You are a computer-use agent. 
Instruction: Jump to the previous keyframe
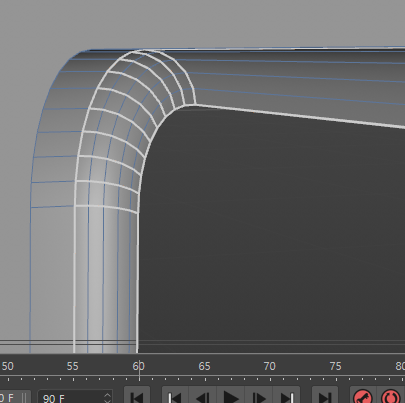[175, 396]
